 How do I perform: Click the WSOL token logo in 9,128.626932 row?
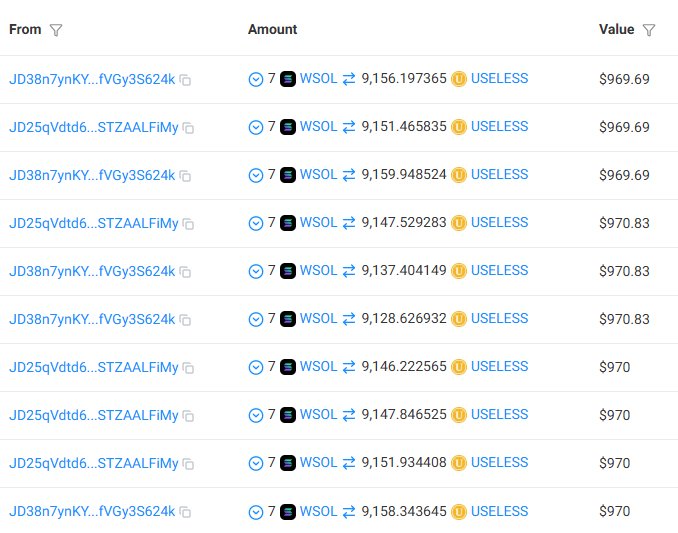click(288, 319)
